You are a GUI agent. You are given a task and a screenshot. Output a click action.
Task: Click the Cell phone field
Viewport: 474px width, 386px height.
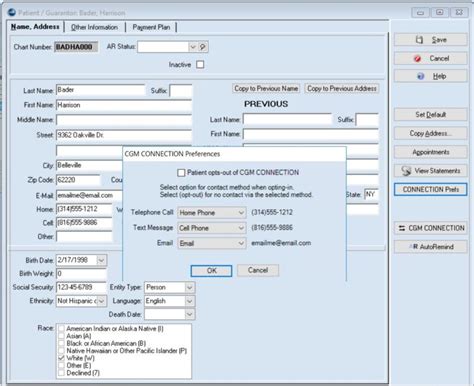click(84, 223)
